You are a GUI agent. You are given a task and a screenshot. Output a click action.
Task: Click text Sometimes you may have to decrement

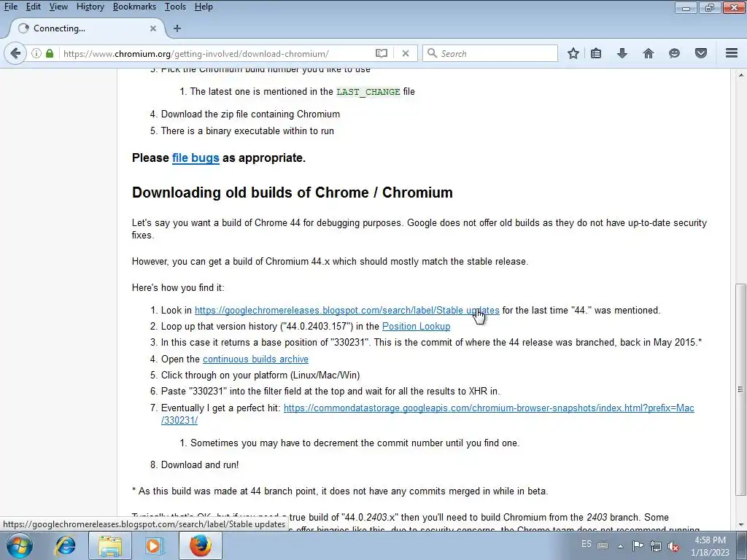click(355, 443)
